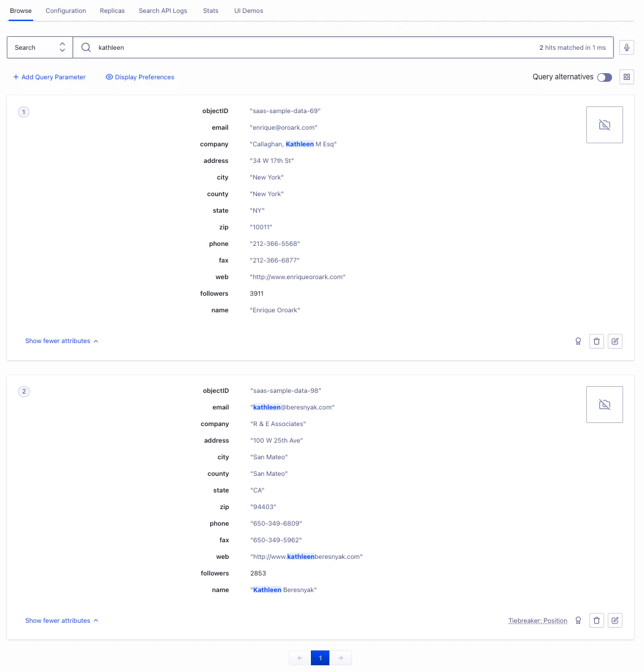644x672 pixels.
Task: Click the phone value 650-349-6809
Action: tap(277, 524)
